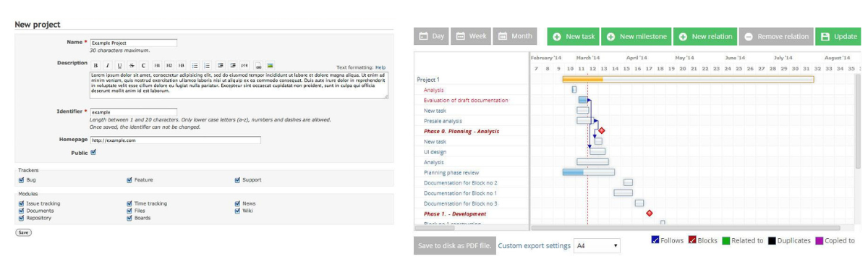Open the Text formatting Help link
Viewport: 868px width, 275px height.
tap(380, 67)
